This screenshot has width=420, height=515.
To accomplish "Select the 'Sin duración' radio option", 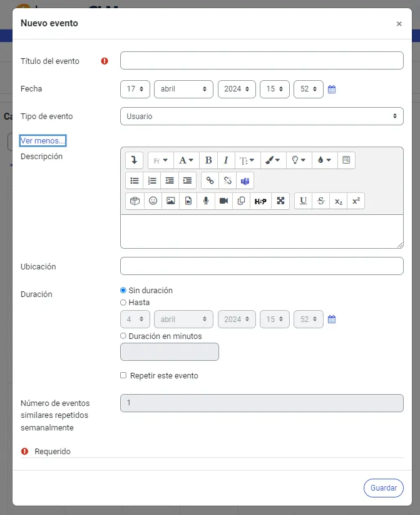I will click(x=123, y=291).
